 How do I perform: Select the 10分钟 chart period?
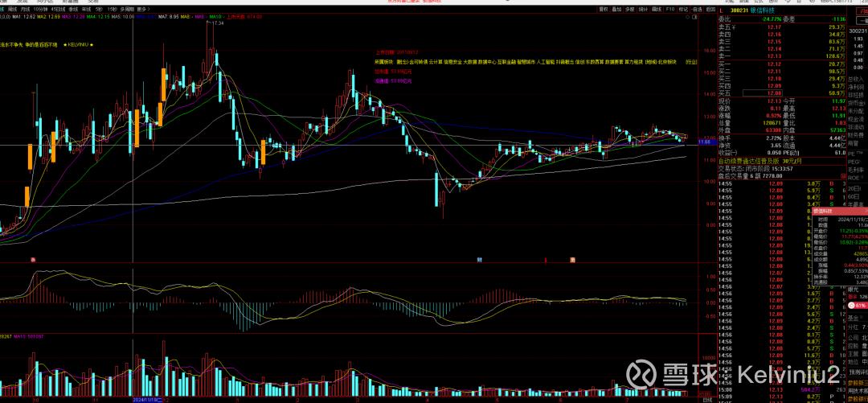[x=40, y=10]
